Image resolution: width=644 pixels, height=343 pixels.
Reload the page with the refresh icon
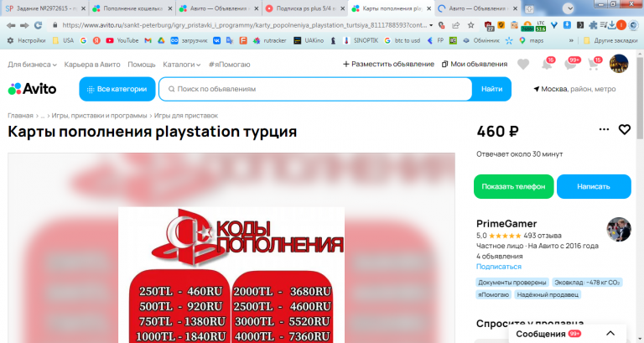tap(39, 25)
